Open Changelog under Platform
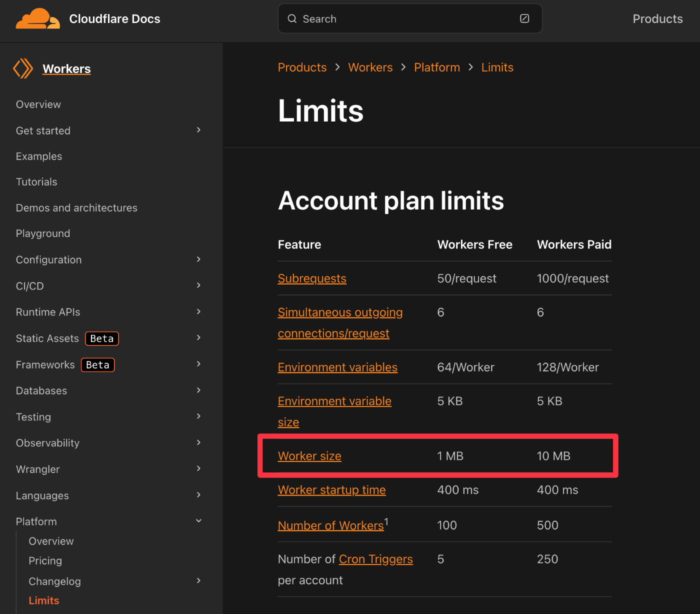This screenshot has width=700, height=614. pos(54,581)
